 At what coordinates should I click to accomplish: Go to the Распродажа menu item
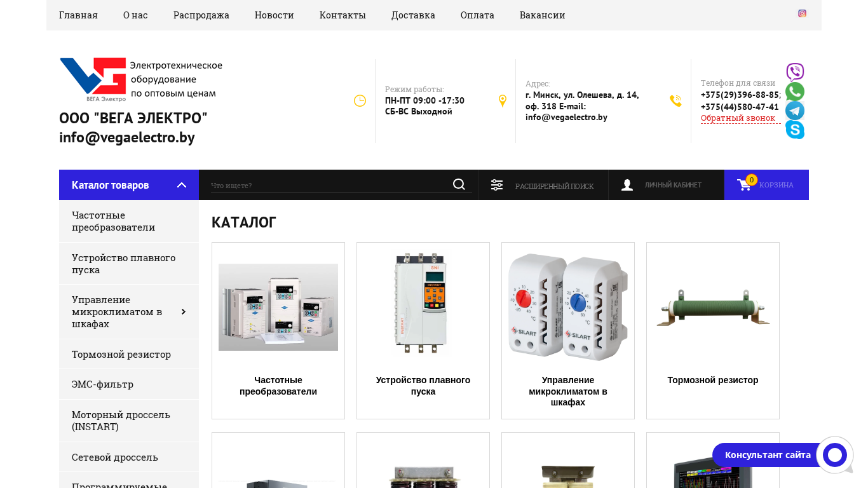pos(201,15)
